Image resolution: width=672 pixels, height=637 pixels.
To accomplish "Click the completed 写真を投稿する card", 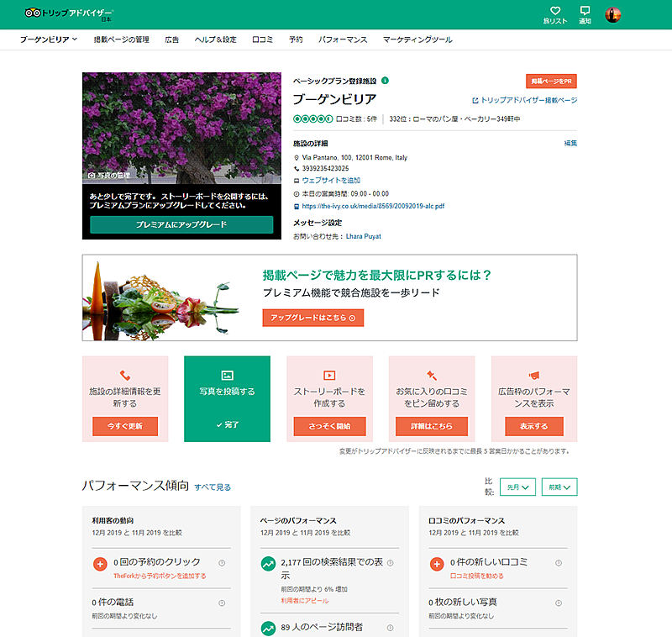I will [x=227, y=398].
